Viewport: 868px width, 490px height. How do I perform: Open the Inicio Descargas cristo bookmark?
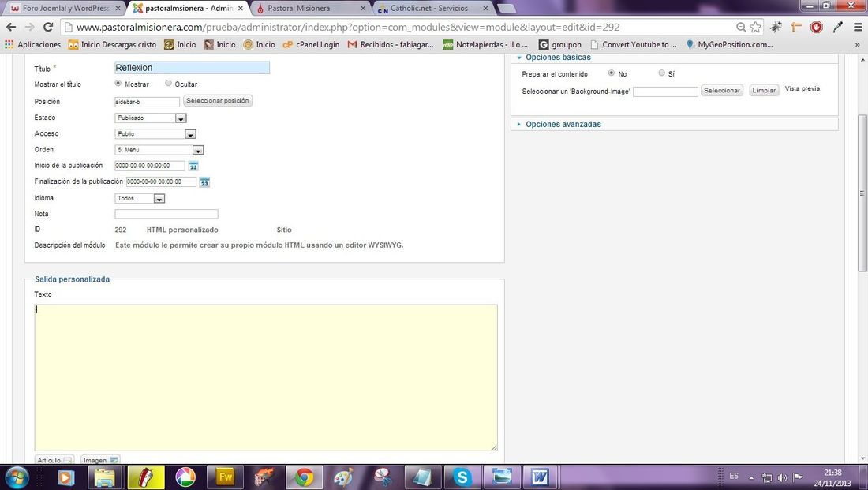[x=112, y=44]
